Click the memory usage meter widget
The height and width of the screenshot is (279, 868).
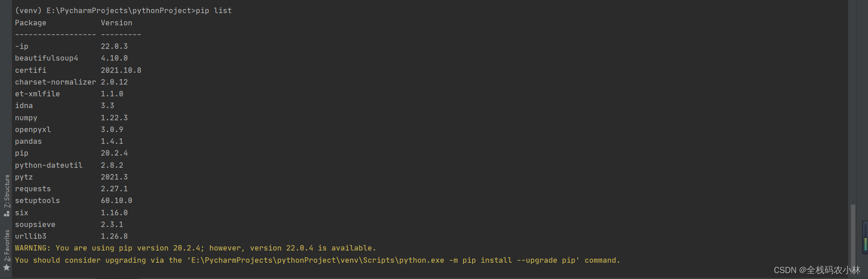pyautogui.click(x=865, y=236)
